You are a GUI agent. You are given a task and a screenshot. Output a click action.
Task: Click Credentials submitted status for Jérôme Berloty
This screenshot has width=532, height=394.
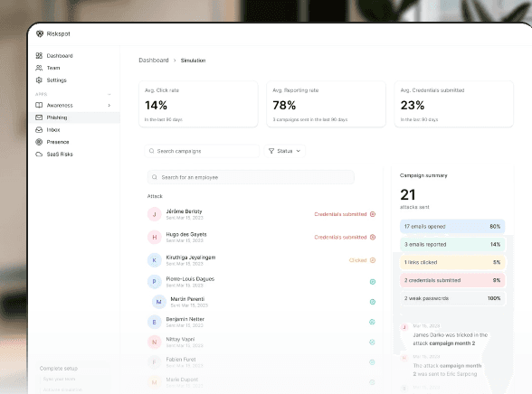click(x=340, y=214)
